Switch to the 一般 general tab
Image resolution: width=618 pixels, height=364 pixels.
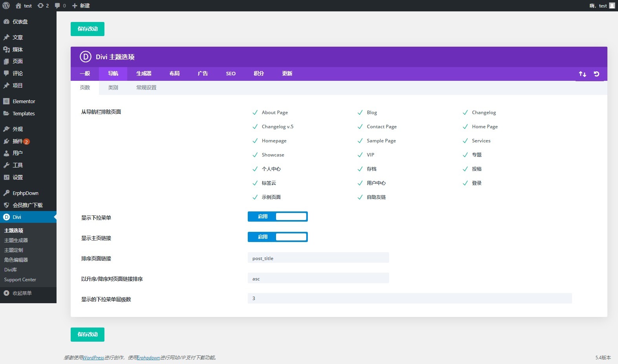(85, 74)
